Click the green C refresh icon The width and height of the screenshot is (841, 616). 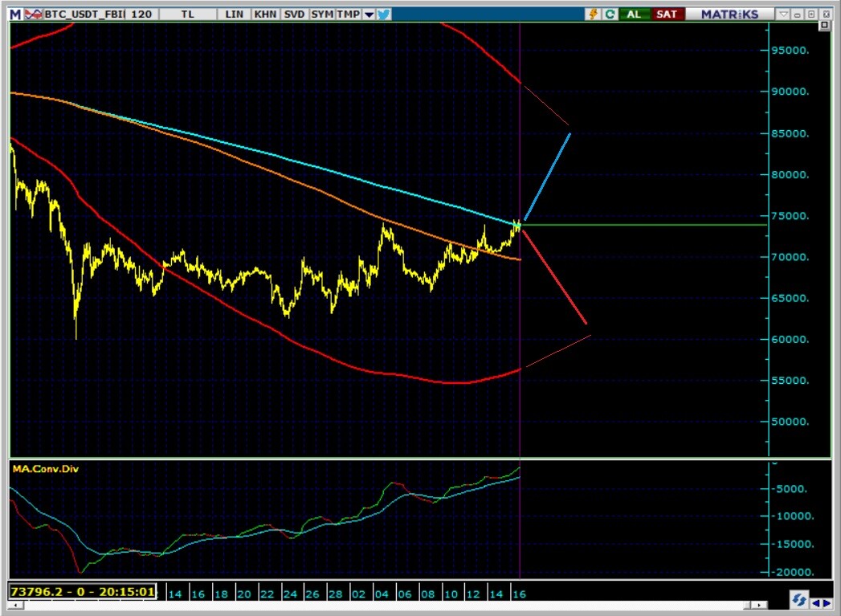tap(610, 14)
